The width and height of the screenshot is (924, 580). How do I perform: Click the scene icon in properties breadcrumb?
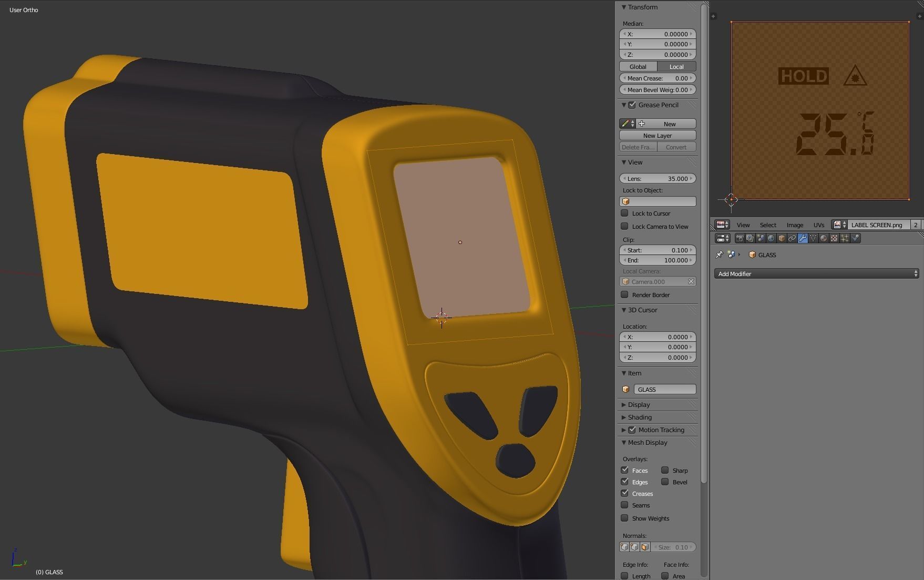click(x=731, y=255)
